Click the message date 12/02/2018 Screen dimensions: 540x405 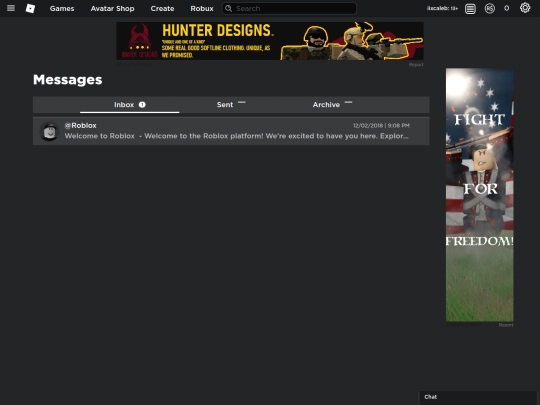click(x=368, y=126)
